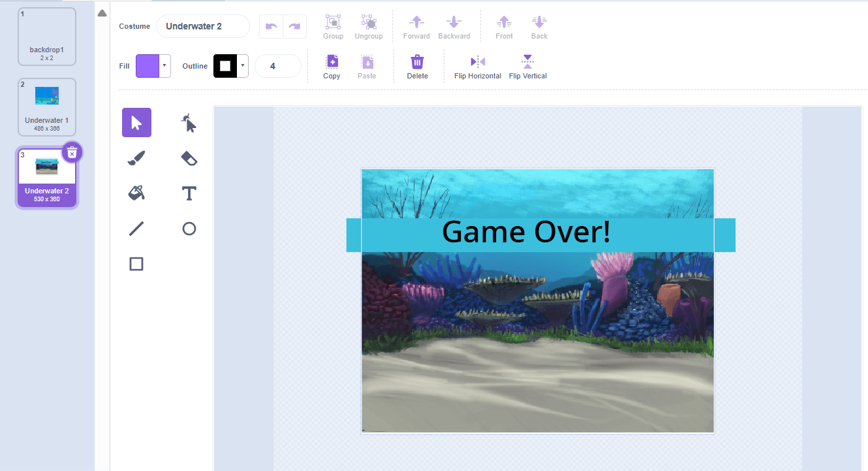
Task: Pick the Fill (paint bucket) tool
Action: 136,193
